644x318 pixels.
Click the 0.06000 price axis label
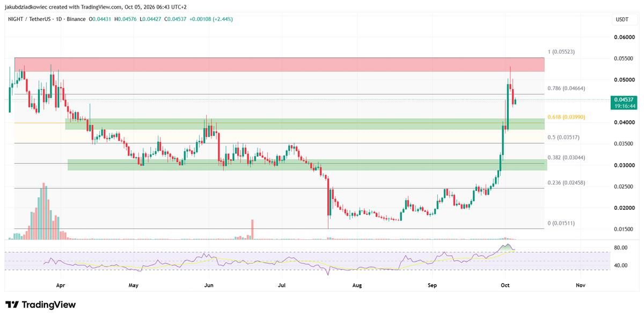click(x=624, y=37)
